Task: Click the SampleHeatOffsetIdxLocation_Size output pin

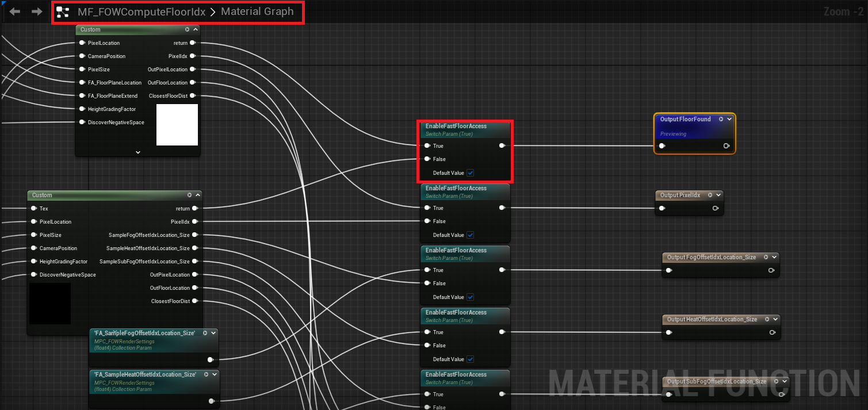Action: click(195, 248)
